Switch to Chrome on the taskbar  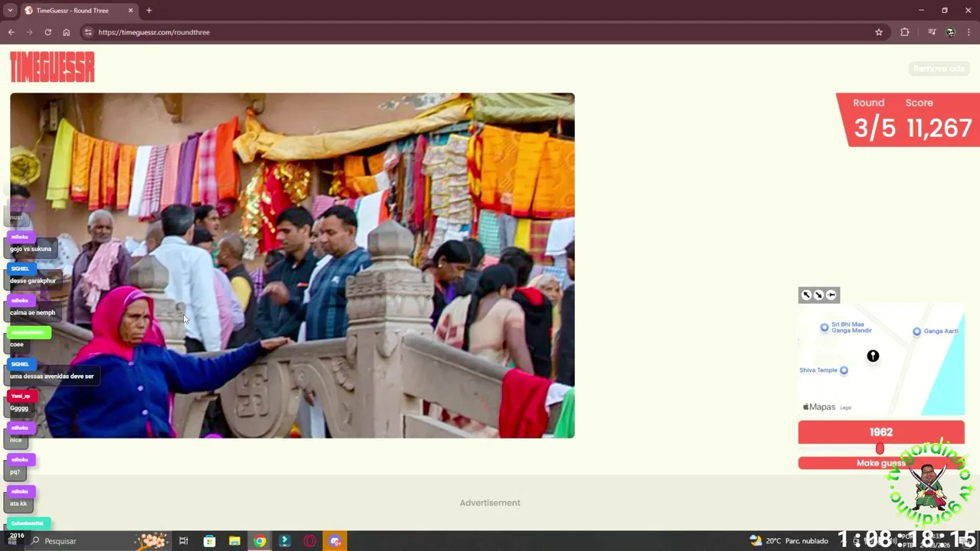coord(260,541)
